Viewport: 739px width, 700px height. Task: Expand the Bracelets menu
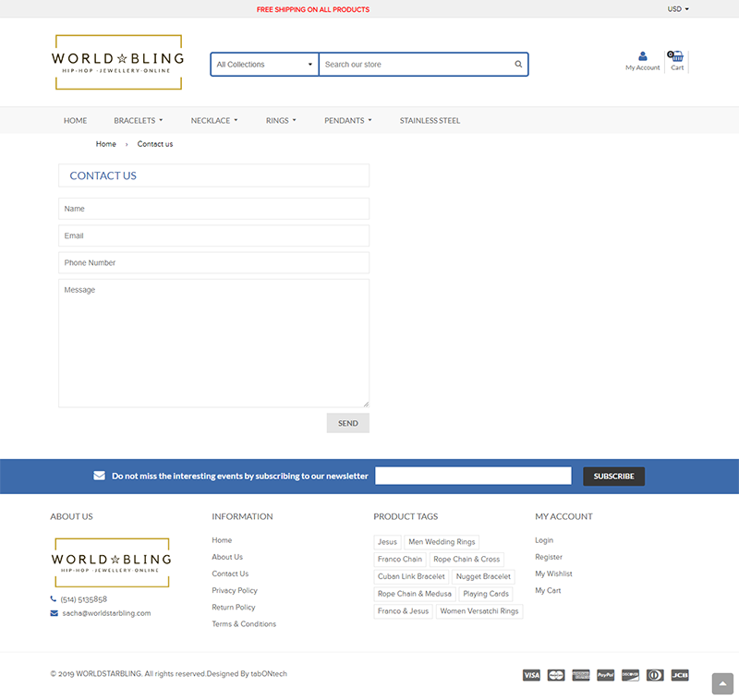point(139,121)
